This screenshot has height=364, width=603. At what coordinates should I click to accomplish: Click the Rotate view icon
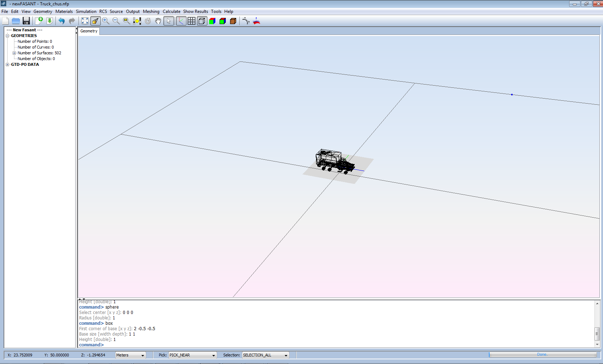pos(148,21)
